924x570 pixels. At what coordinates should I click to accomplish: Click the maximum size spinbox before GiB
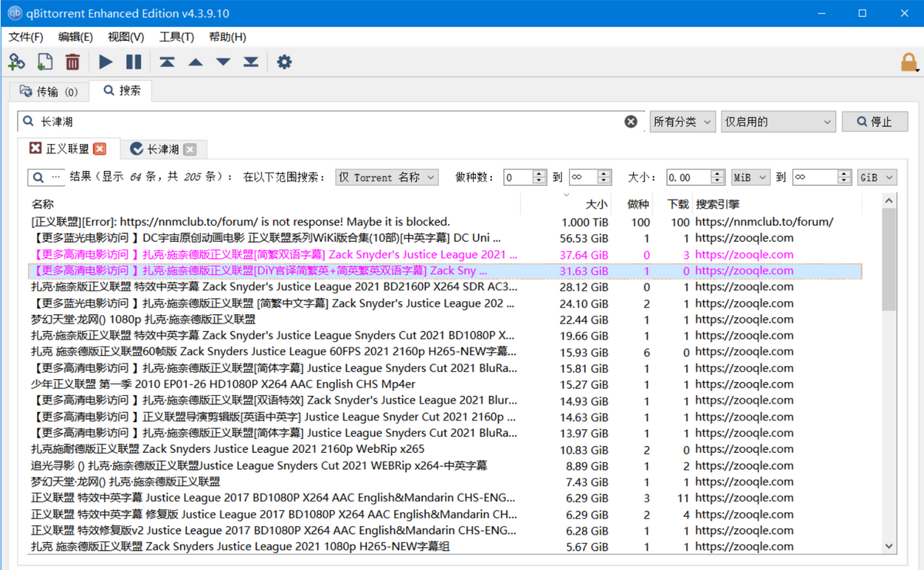[822, 177]
